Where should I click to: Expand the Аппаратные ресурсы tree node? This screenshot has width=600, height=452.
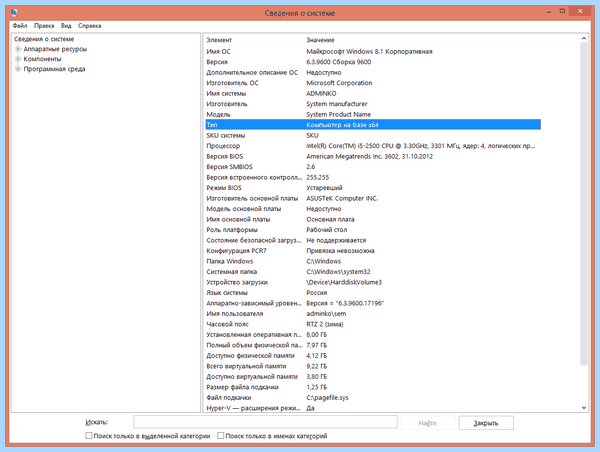click(x=18, y=49)
